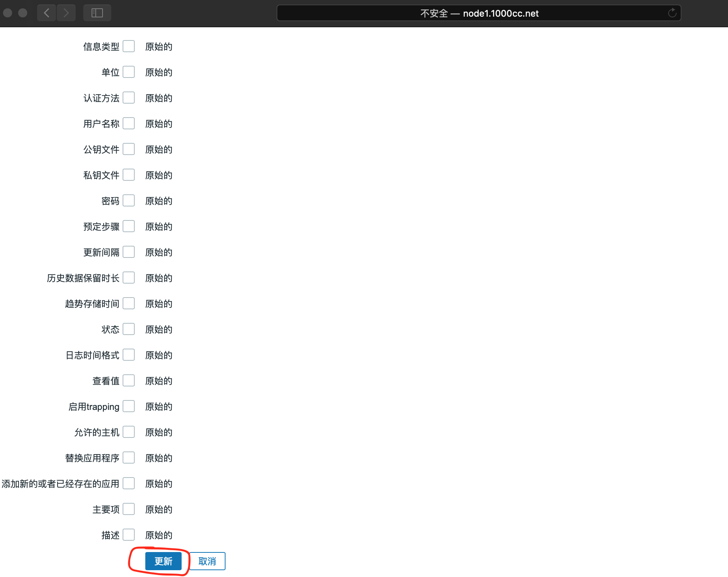Viewport: 728px width, 577px height.
Task: Enable the 用户名称 checkbox
Action: coord(129,123)
